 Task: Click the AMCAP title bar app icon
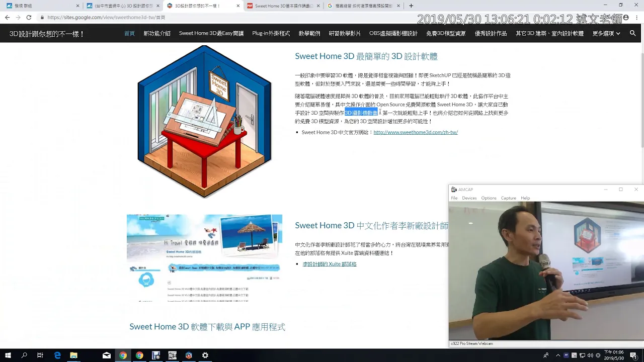pos(454,190)
